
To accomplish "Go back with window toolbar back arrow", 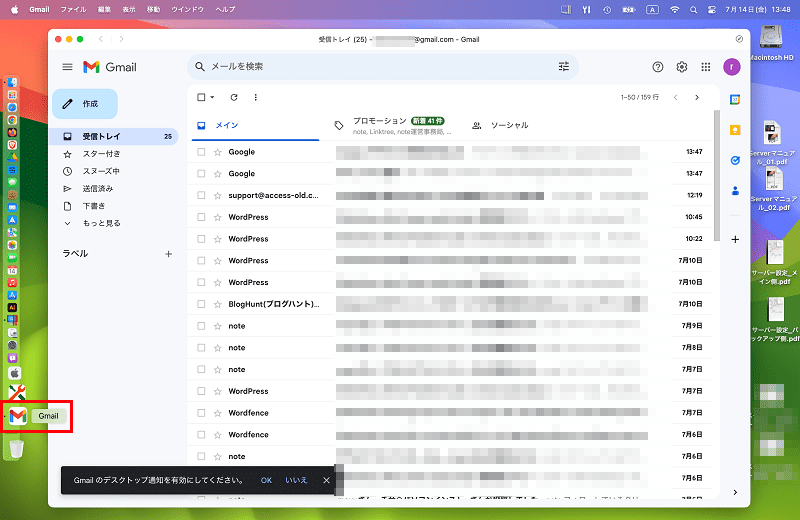I will pyautogui.click(x=101, y=39).
